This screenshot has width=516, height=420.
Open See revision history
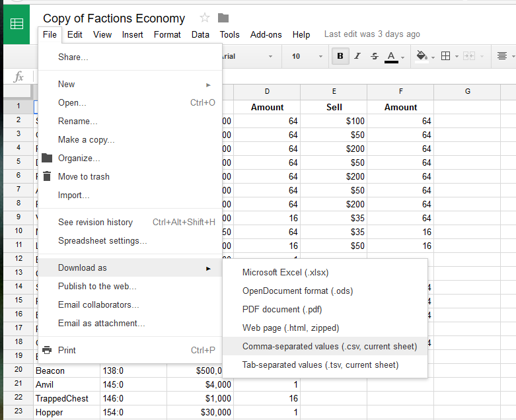130,222
